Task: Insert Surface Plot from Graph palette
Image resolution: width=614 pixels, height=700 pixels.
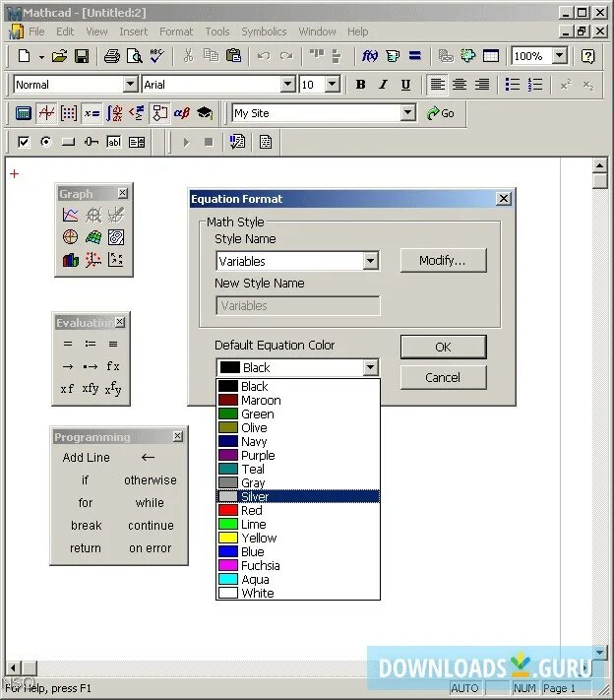Action: [92, 237]
